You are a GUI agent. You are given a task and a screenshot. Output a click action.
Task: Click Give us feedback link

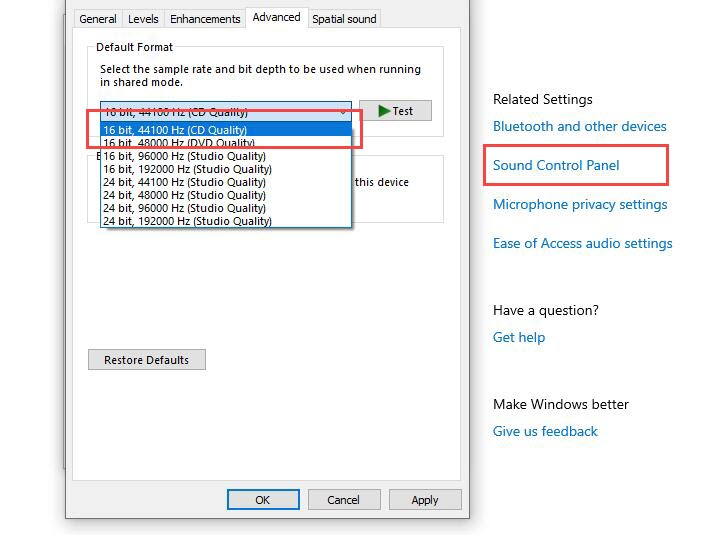[x=545, y=431]
